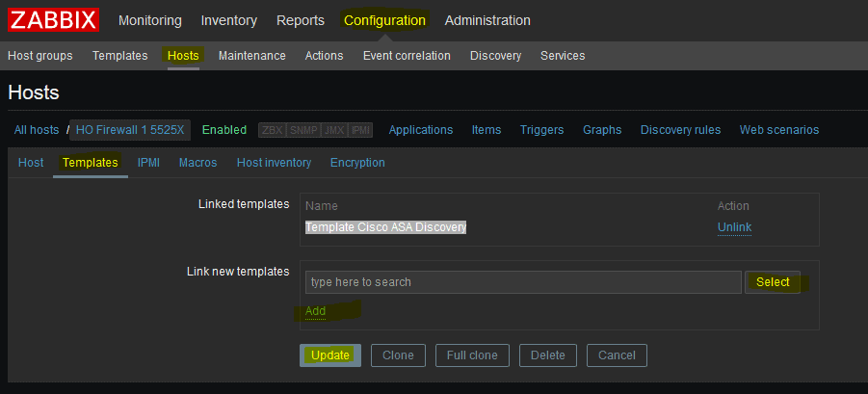Open the host's Items link
This screenshot has width=868, height=394.
[487, 130]
